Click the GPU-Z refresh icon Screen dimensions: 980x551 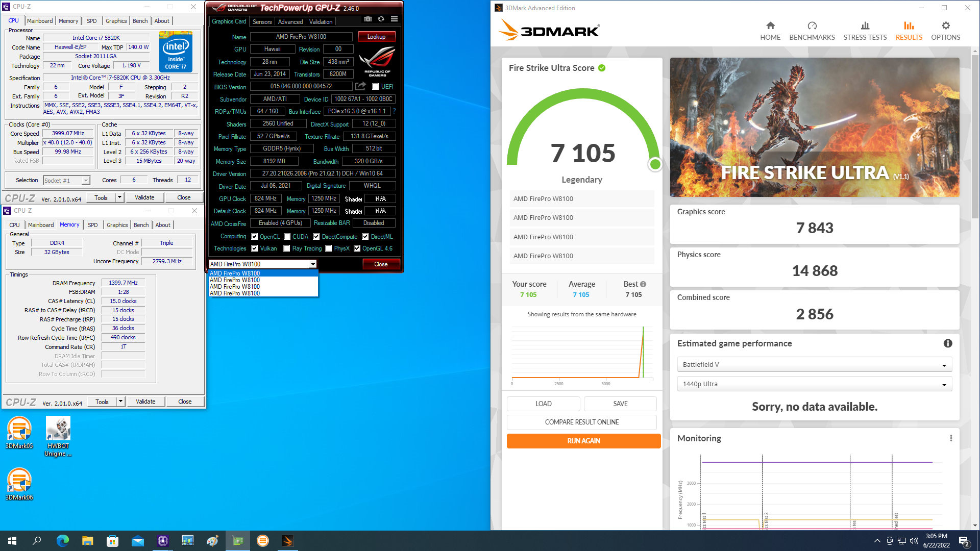[381, 19]
